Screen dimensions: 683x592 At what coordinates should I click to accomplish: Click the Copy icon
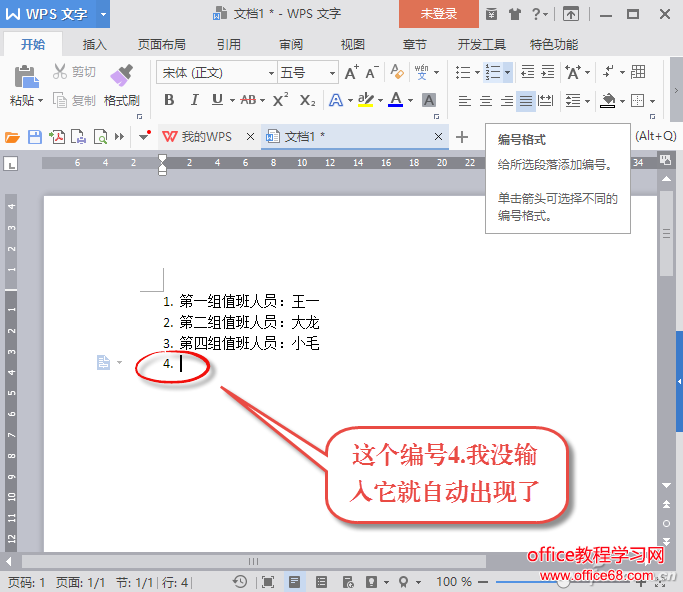pos(60,100)
